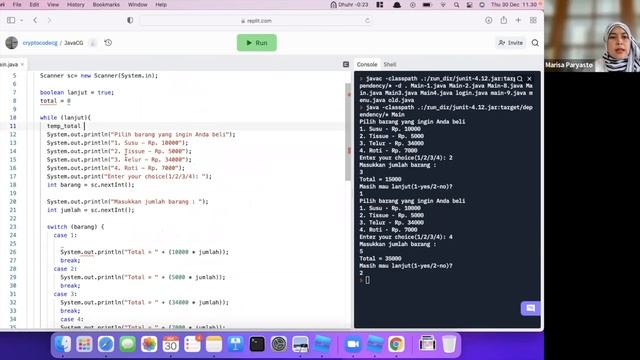Open Trash from the dock
Viewport: 640px width, 360px height.
click(449, 344)
